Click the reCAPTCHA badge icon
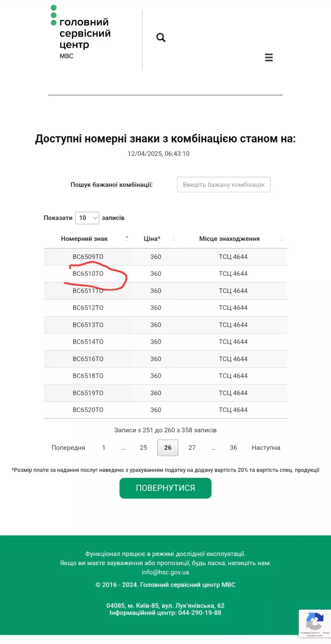This screenshot has height=644, width=331. 315,621
